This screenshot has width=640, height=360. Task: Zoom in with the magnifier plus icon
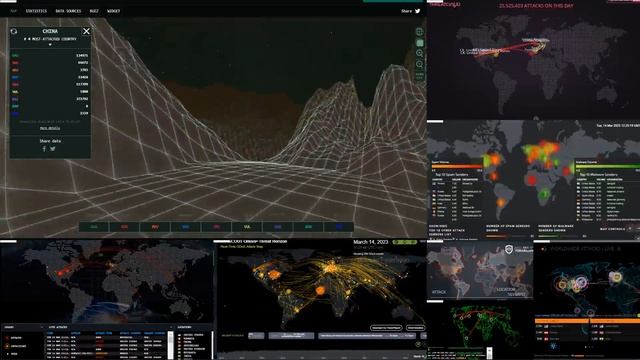coord(419,53)
